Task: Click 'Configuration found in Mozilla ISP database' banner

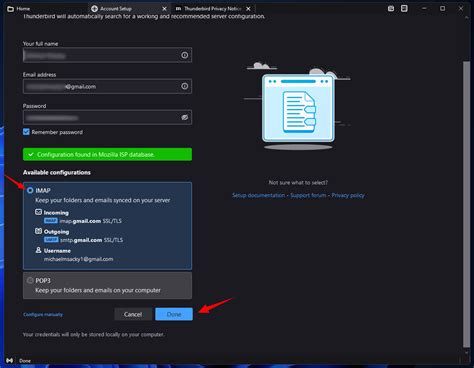Action: [x=107, y=154]
